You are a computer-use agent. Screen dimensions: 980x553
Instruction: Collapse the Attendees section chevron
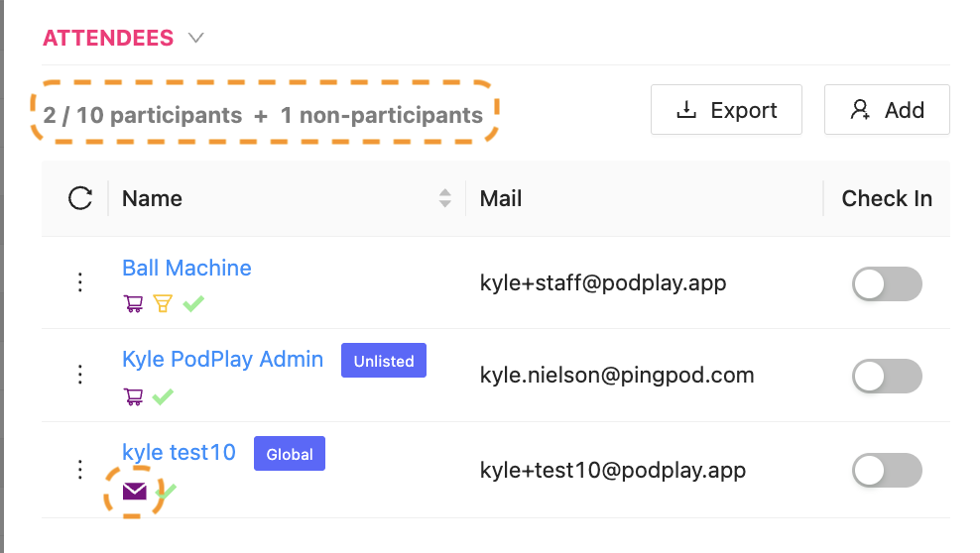196,39
